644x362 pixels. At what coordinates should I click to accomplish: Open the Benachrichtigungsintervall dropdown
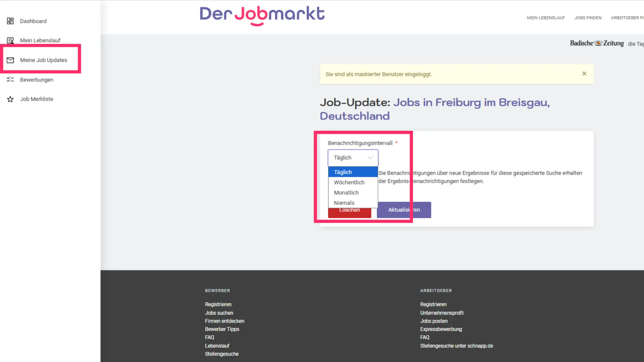click(353, 158)
